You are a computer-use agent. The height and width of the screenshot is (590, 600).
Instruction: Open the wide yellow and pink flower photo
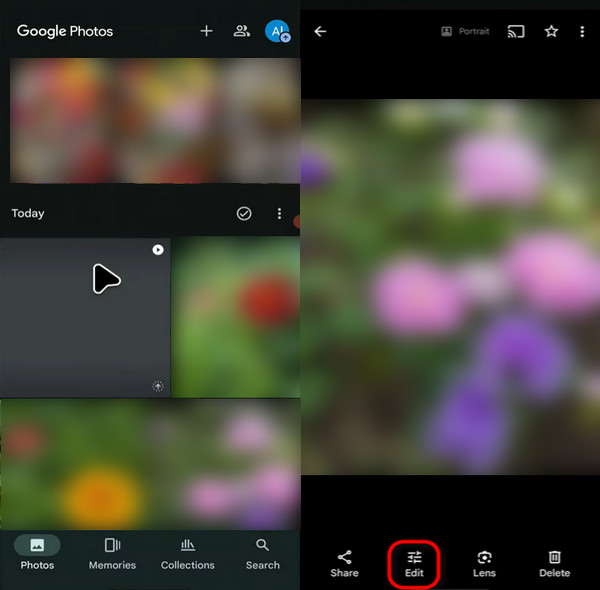150,465
